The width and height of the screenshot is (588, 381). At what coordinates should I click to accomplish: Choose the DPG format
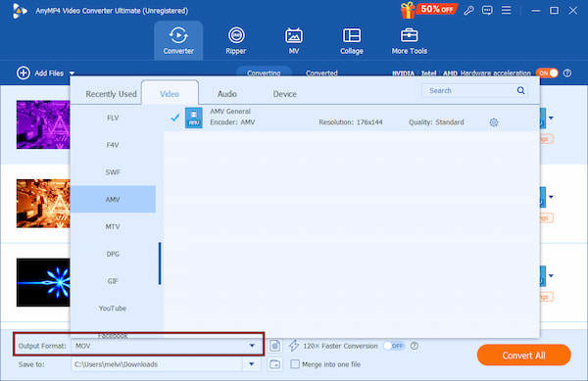113,254
